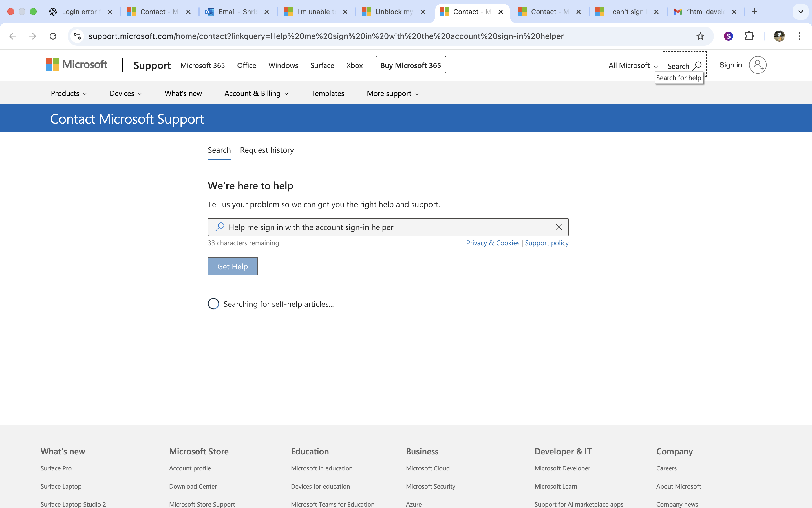Click the help problem text field
This screenshot has width=812, height=508.
[x=388, y=227]
